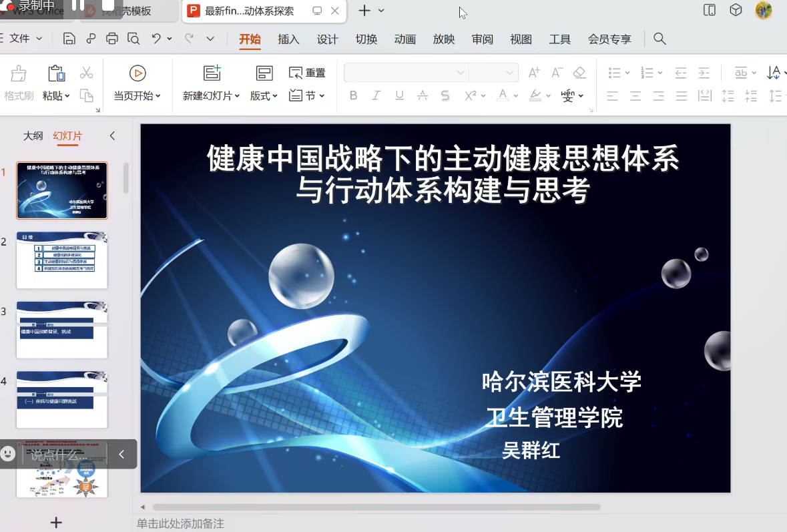Select slide 2 thumbnail (目录)

click(x=62, y=260)
